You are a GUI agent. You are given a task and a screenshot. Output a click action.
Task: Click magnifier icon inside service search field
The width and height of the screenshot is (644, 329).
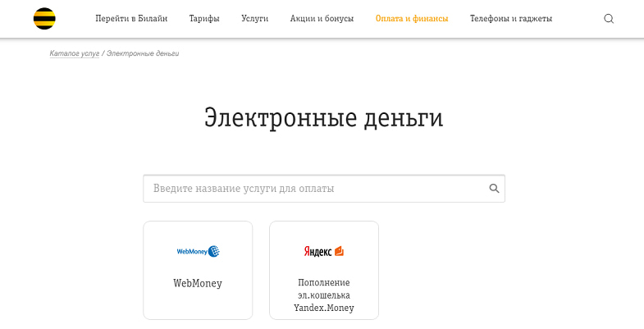coord(494,189)
